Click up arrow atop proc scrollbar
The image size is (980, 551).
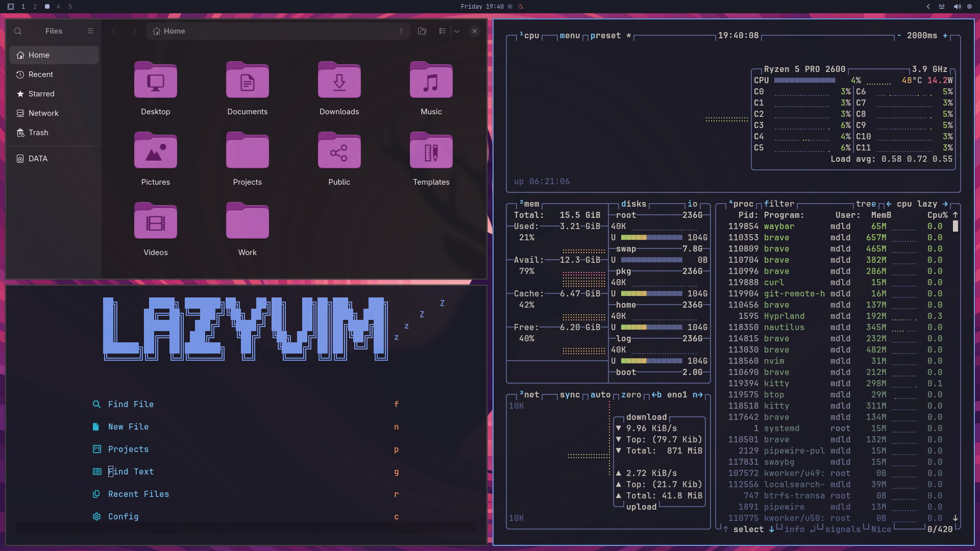click(x=955, y=215)
